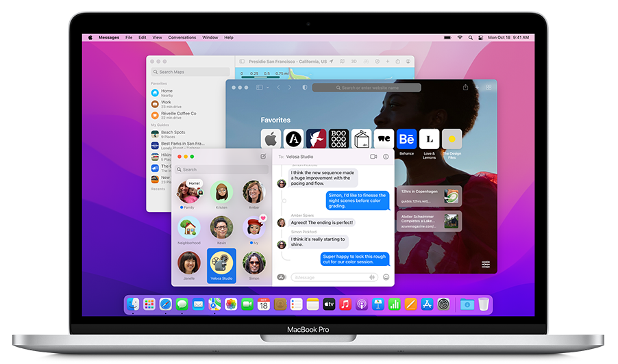The height and width of the screenshot is (364, 618).
Task: Click the Share icon in Safari's toolbar
Action: (x=465, y=88)
